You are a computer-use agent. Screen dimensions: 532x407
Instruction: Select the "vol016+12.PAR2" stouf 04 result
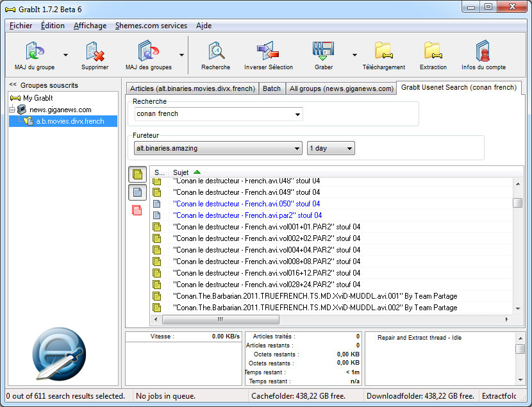[267, 273]
